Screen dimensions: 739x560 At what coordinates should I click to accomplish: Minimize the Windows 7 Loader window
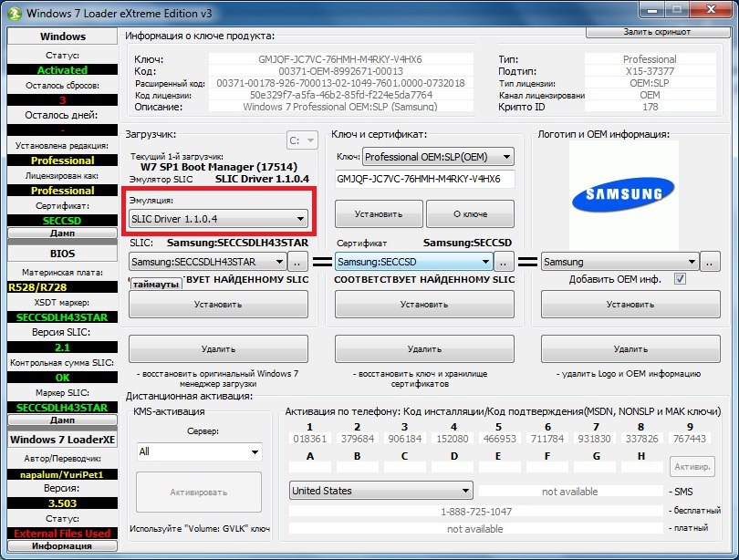pyautogui.click(x=652, y=9)
